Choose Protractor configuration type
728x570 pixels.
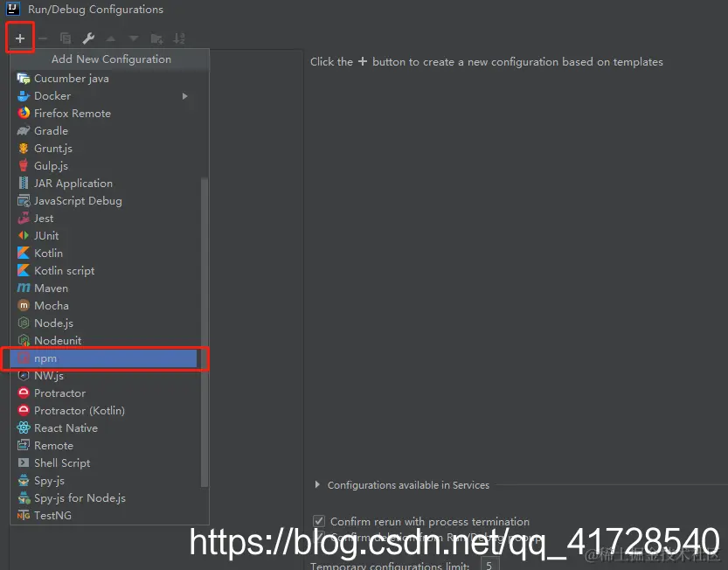(107, 393)
